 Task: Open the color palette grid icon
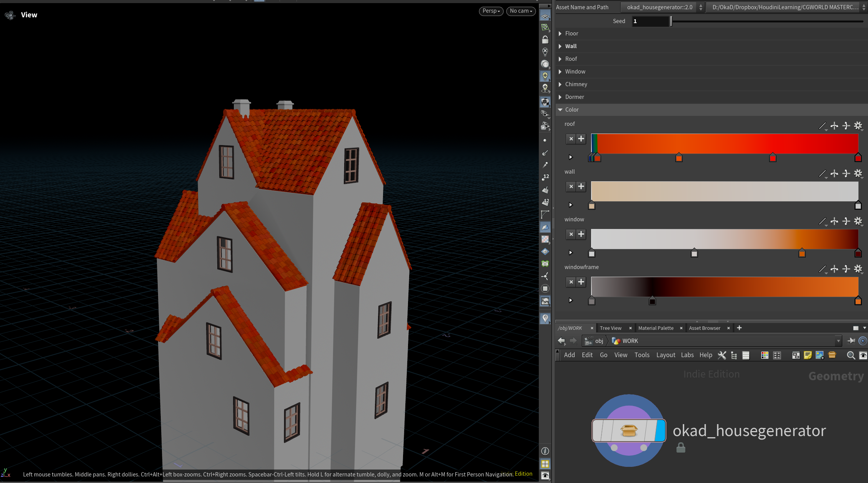tap(765, 355)
